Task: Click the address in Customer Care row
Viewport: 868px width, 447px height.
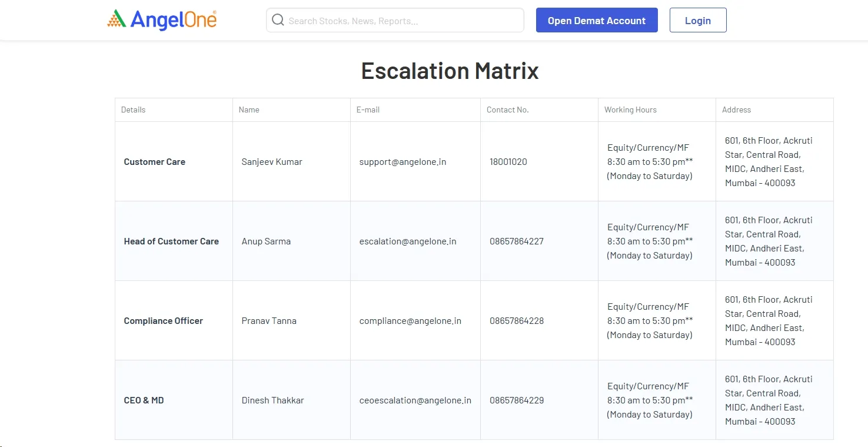Action: [x=769, y=162]
